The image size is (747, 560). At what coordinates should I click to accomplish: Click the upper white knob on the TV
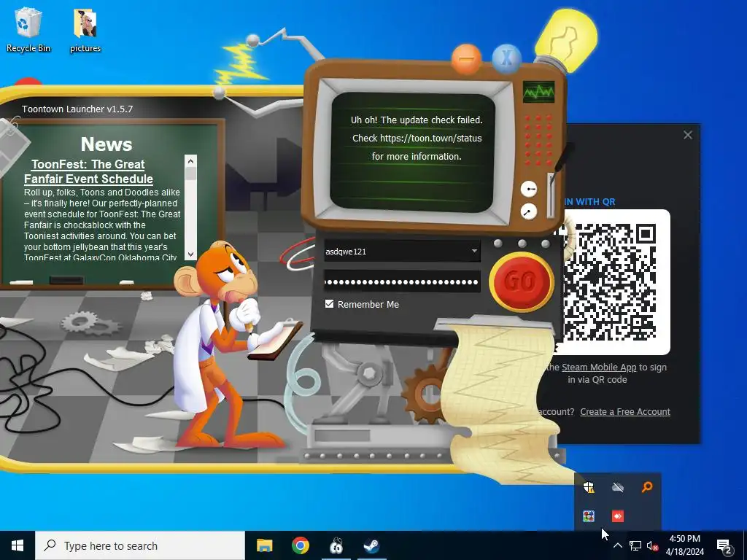coord(529,189)
